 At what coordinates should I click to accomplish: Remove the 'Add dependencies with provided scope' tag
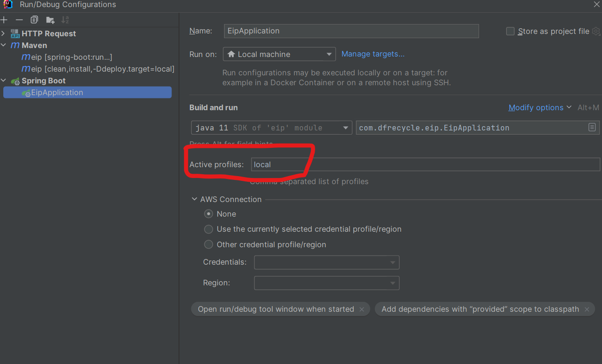point(587,309)
